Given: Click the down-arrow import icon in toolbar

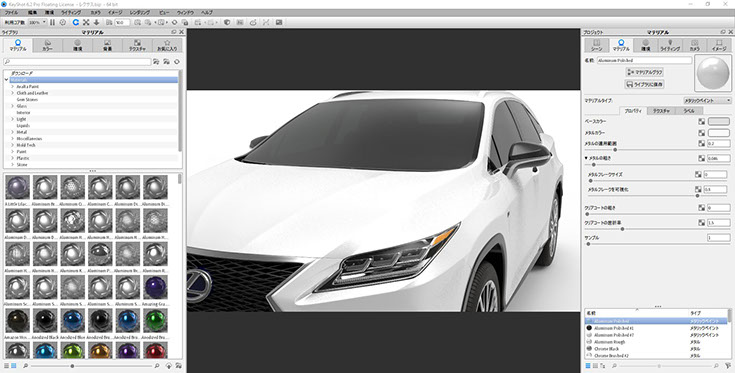Looking at the screenshot, I should point(97,22).
